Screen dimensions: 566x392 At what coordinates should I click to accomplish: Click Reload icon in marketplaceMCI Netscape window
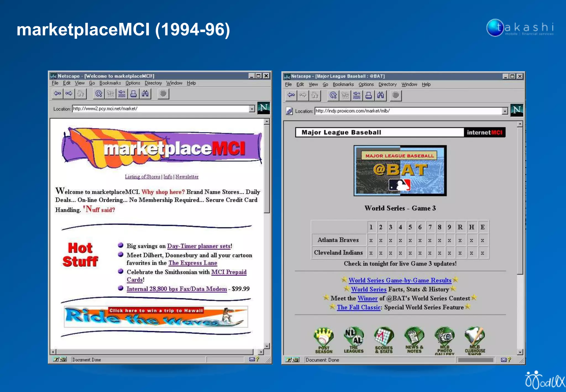click(99, 94)
